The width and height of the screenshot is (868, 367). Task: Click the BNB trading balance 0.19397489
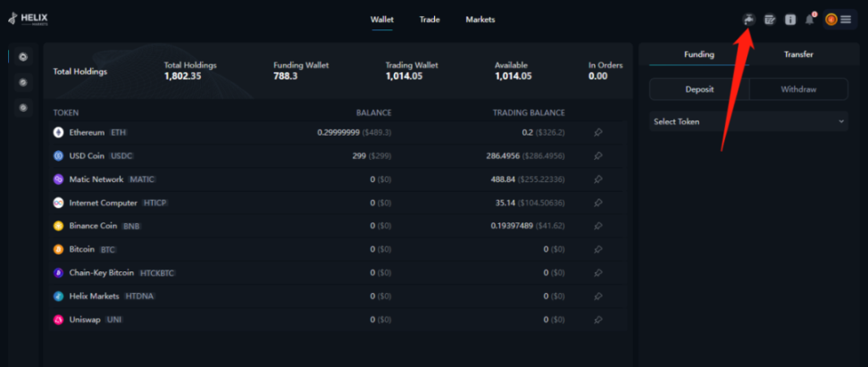(512, 226)
